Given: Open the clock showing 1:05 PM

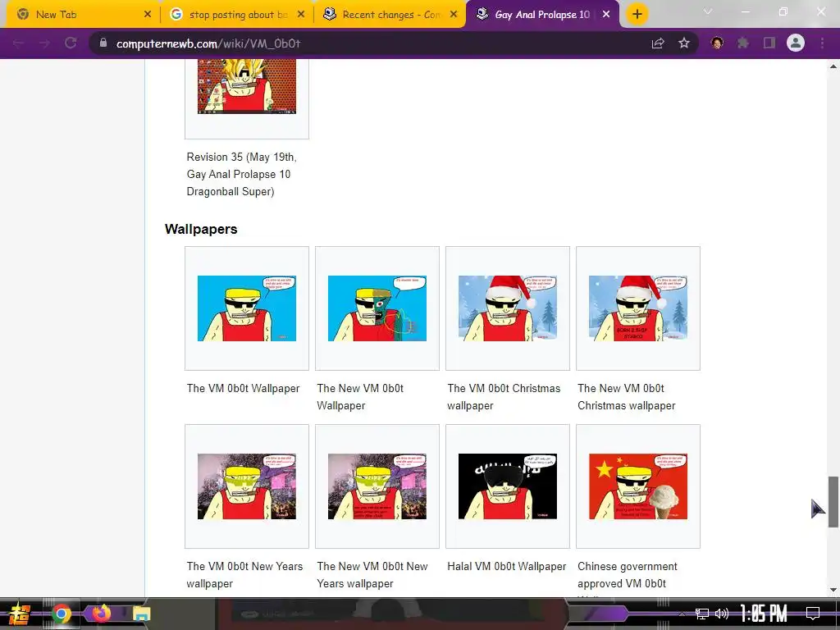Looking at the screenshot, I should 764,614.
